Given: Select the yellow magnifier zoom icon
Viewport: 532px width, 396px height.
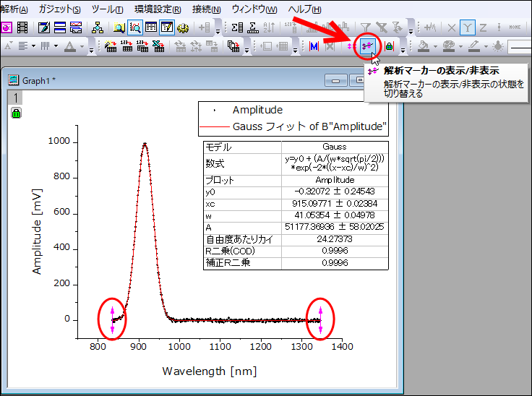Looking at the screenshot, I should (119, 27).
